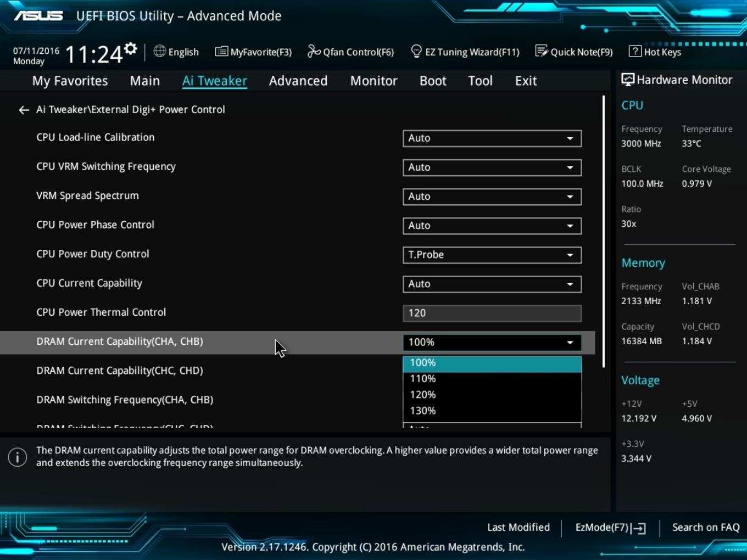The height and width of the screenshot is (560, 747).
Task: Click the settings list vertical scrollbar
Action: (x=604, y=231)
